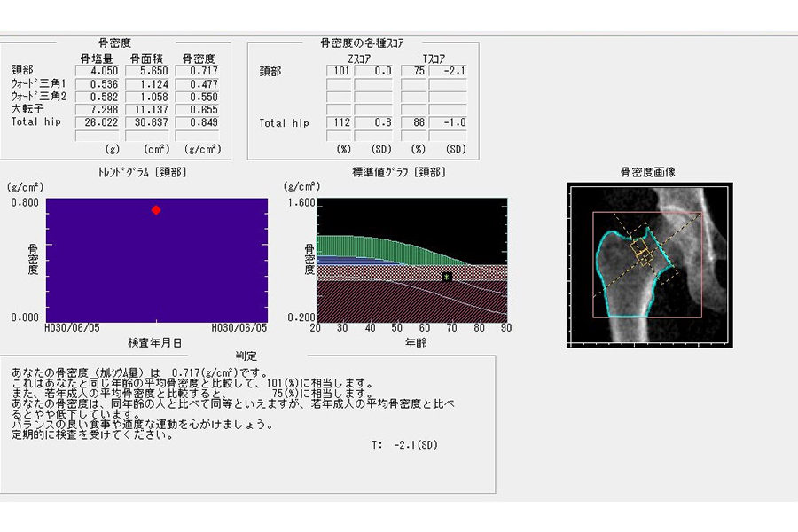Click the 骨密度画像 heading
Viewport: 798px width, 532px height.
648,172
